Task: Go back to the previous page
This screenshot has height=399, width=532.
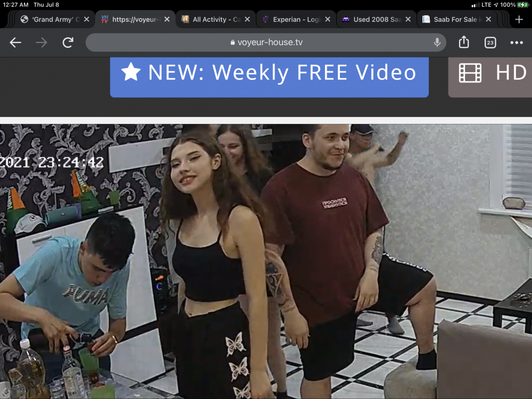Action: point(15,43)
